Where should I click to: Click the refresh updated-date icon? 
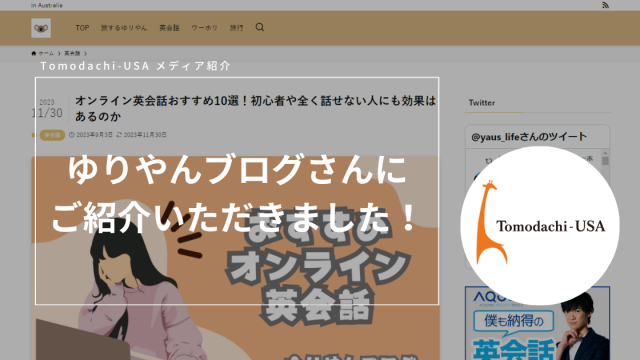(x=119, y=135)
